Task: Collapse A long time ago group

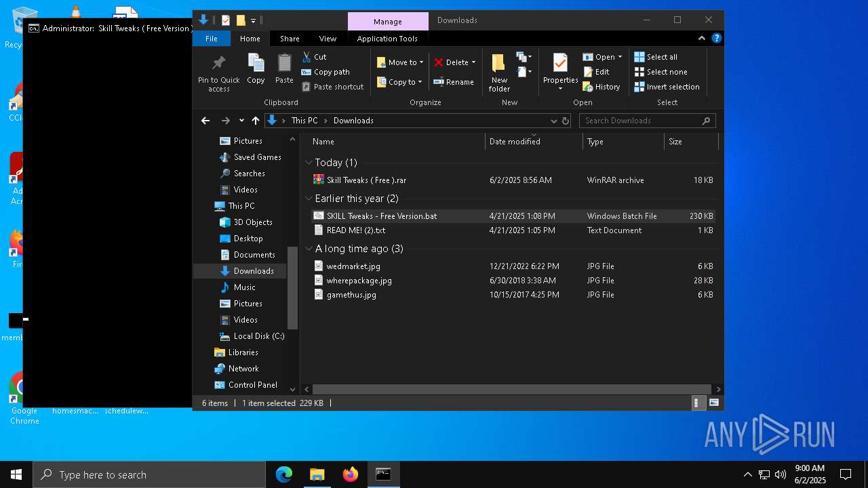Action: [x=309, y=249]
